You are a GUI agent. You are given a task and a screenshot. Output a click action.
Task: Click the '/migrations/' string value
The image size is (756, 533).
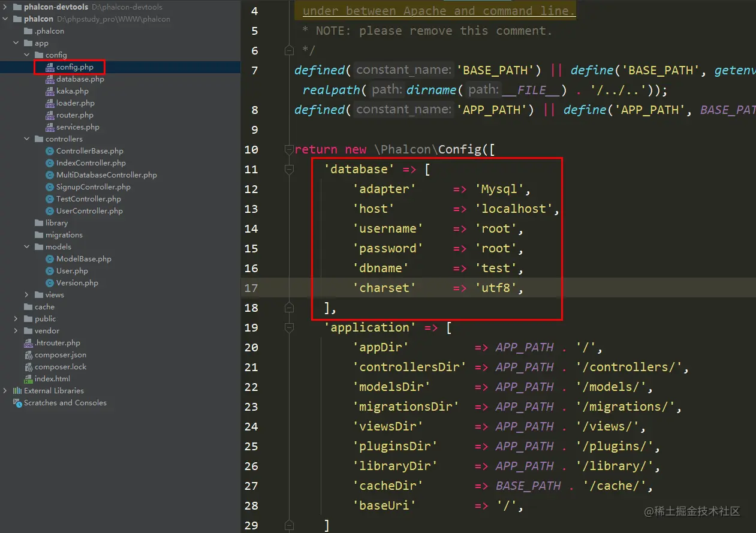tap(625, 406)
